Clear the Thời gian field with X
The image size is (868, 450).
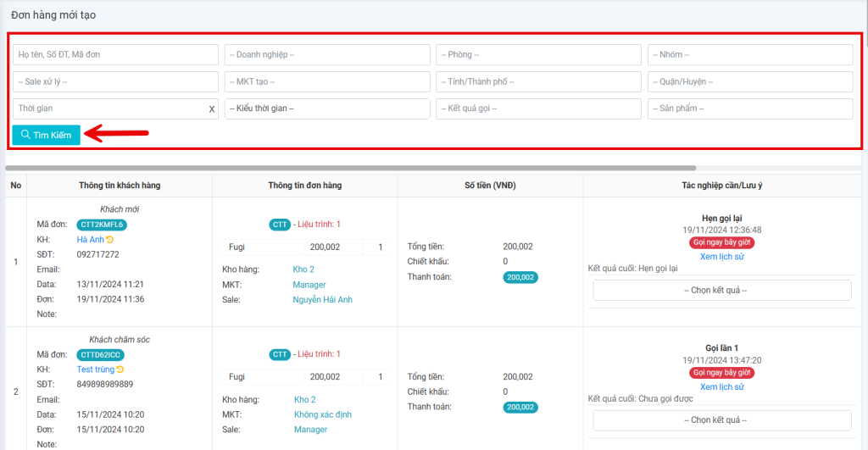212,109
